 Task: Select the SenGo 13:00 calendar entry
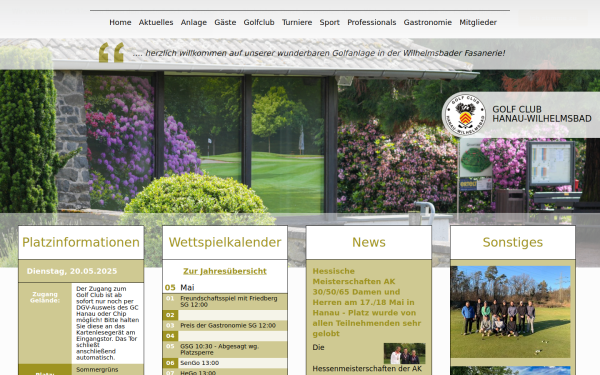tap(199, 363)
